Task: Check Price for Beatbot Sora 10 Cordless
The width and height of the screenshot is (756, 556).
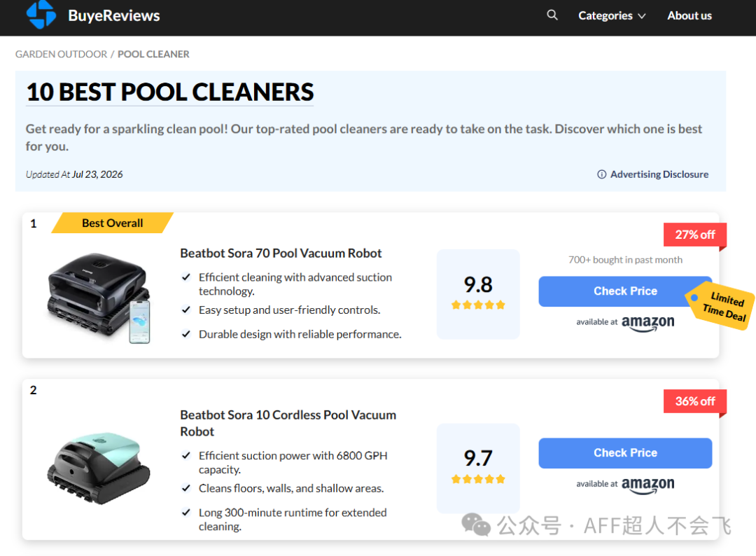Action: pos(625,453)
